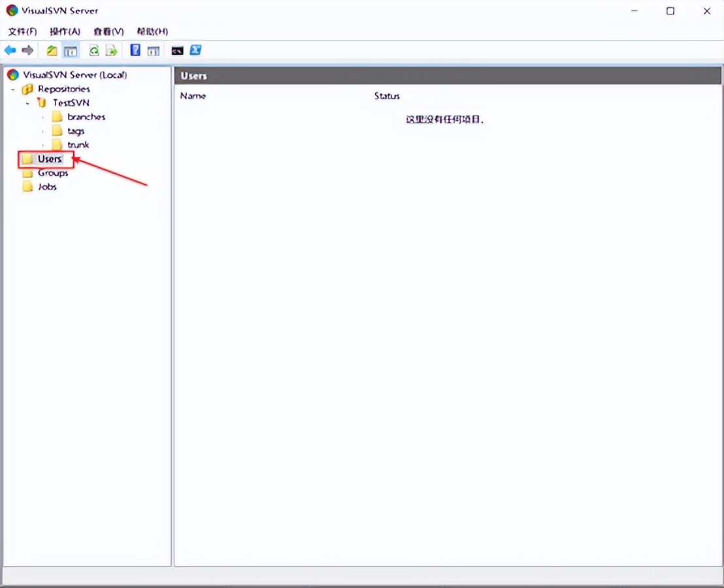The width and height of the screenshot is (724, 588).
Task: Collapse the TestSVN repository node
Action: (27, 103)
